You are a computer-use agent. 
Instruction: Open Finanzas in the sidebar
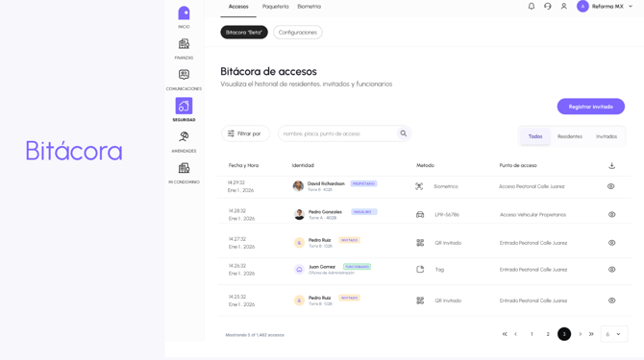184,44
